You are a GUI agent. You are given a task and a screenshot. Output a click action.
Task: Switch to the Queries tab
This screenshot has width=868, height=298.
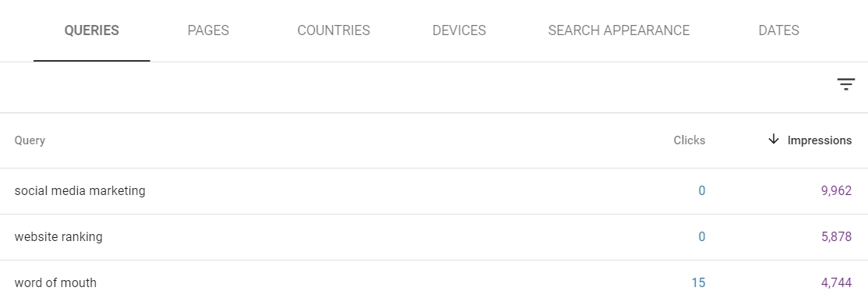(x=91, y=30)
